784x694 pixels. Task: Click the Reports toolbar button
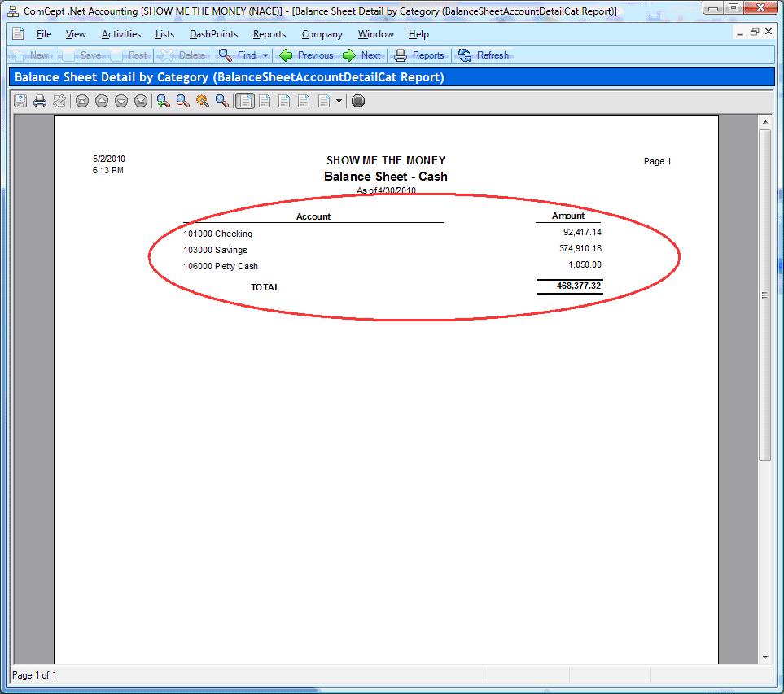click(x=419, y=55)
